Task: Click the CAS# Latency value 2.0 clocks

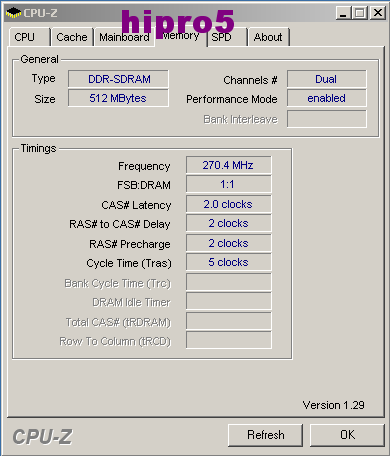Action: [229, 204]
